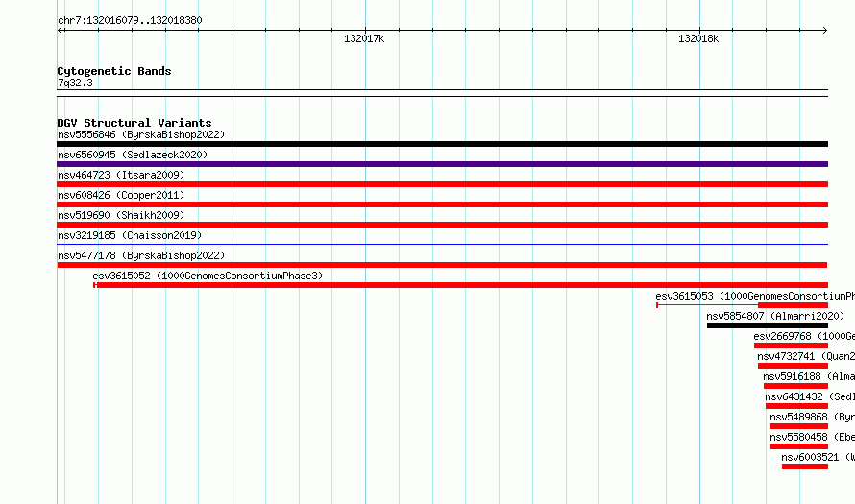Click the chr7:132016079..132018380 coordinate label
Viewport: 855px width, 504px height.
click(x=130, y=21)
